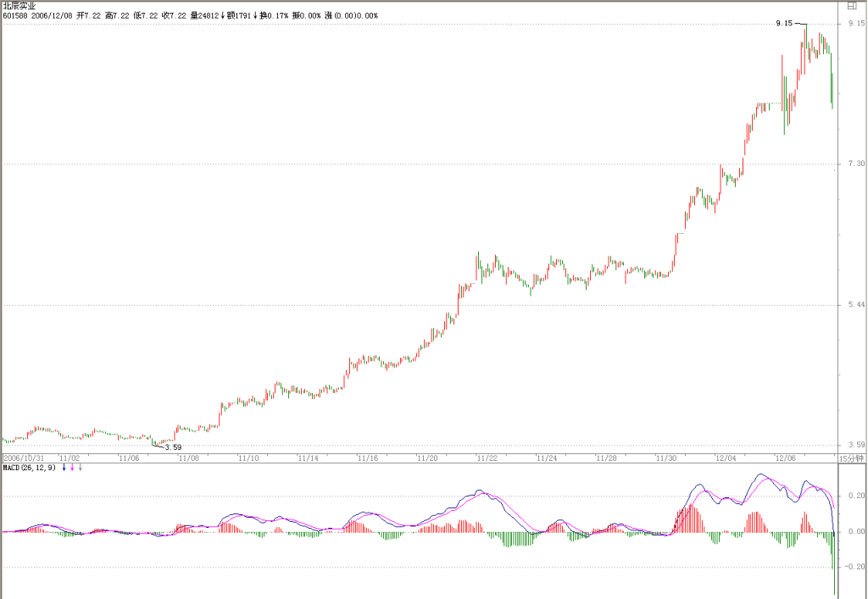Click the gray arrow beside MACD label

81,468
